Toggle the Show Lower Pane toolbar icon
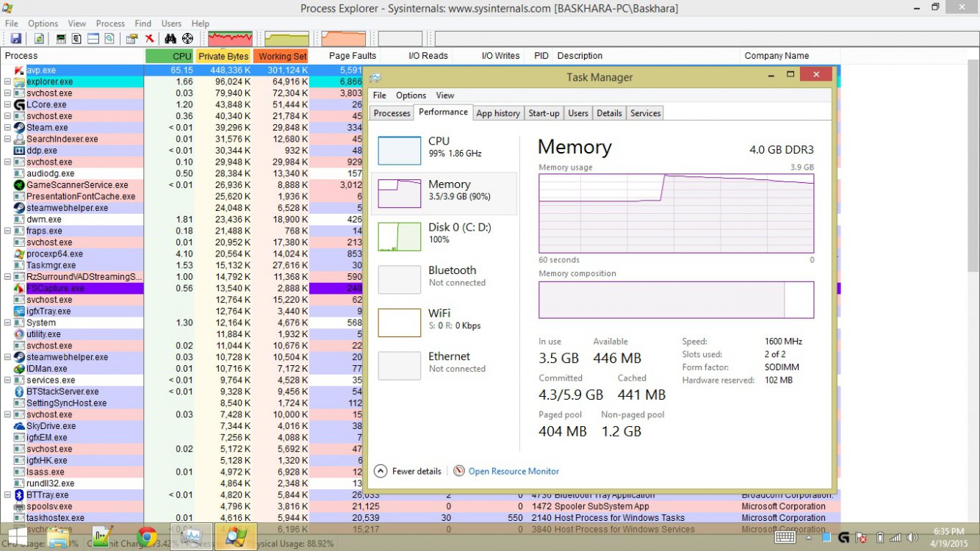 94,38
